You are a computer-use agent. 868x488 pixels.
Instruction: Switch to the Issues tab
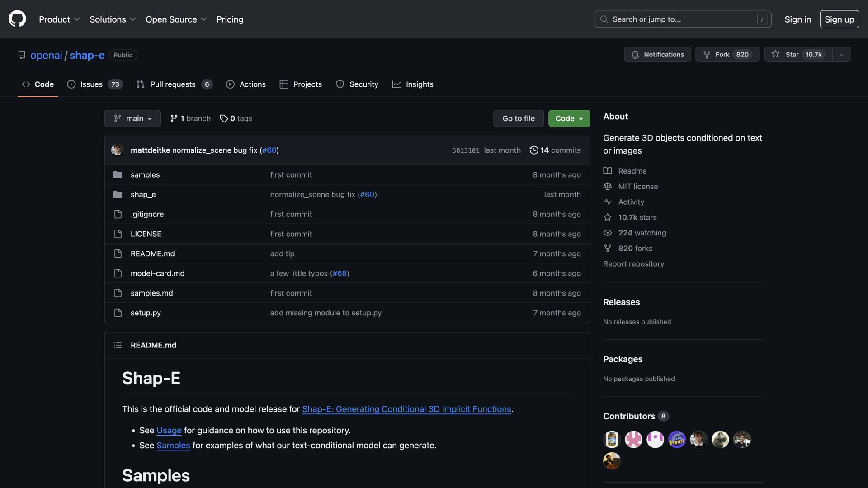tap(94, 84)
